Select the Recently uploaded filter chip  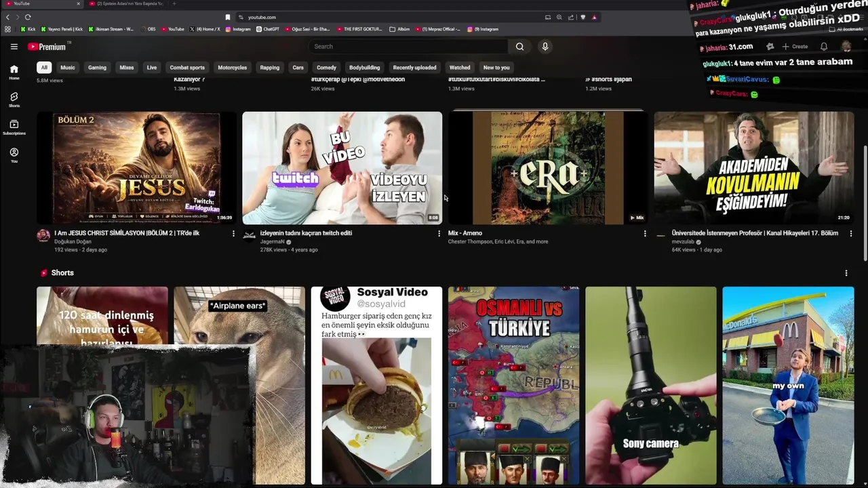(x=414, y=68)
